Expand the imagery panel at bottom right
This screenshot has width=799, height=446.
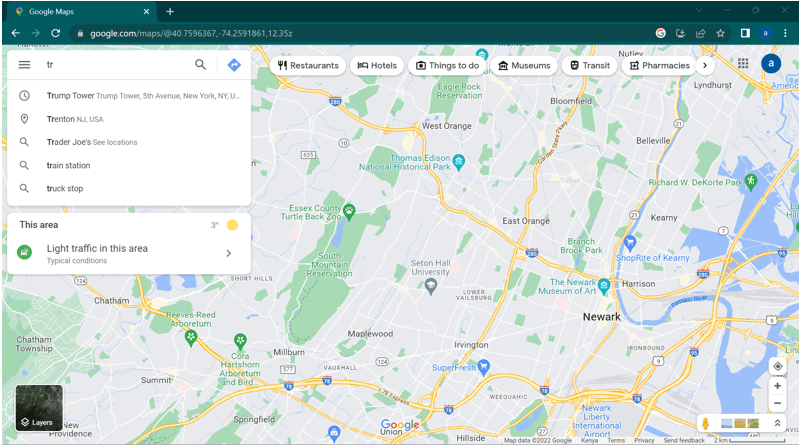point(777,423)
